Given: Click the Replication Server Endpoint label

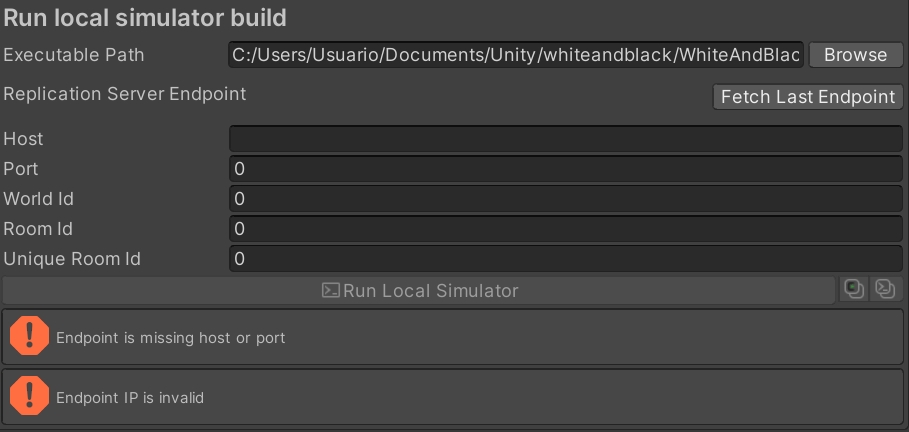Looking at the screenshot, I should pos(125,95).
